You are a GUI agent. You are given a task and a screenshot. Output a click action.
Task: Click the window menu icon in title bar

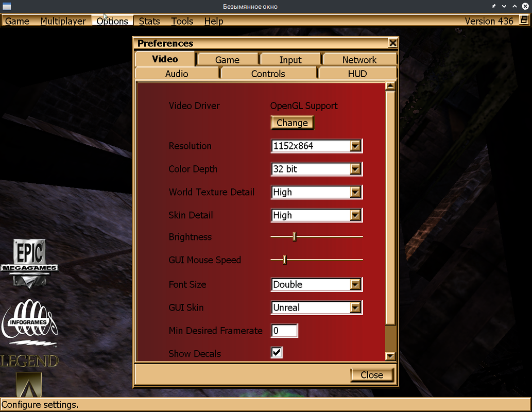(7, 6)
